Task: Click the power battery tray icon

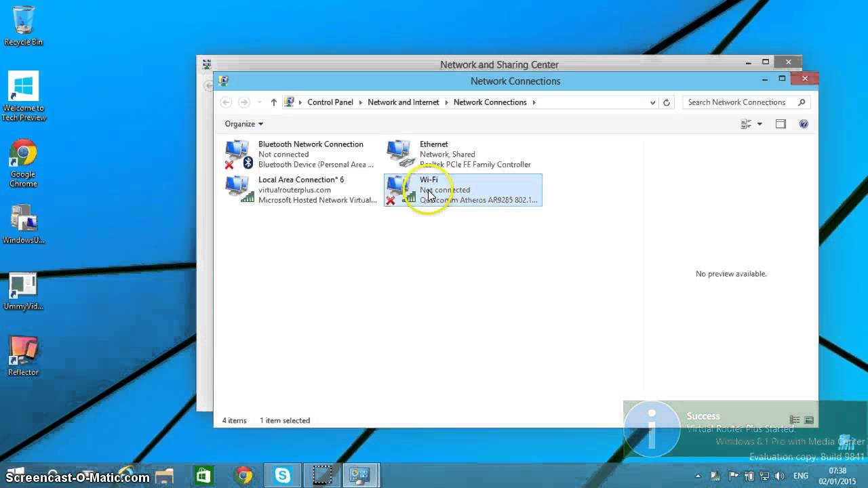Action: click(748, 476)
